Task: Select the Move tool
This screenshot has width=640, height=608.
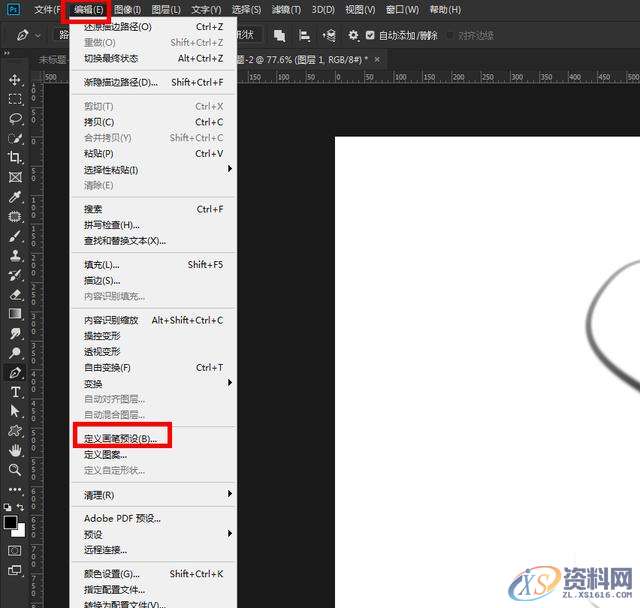Action: pyautogui.click(x=15, y=79)
